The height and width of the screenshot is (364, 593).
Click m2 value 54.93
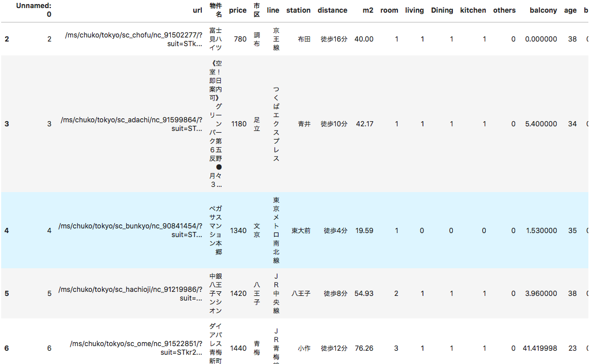364,293
